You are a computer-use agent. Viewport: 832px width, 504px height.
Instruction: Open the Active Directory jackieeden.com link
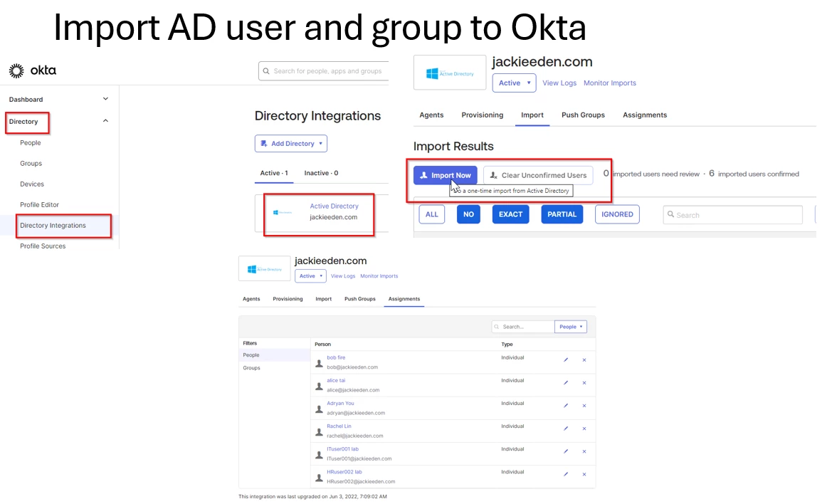coord(334,206)
